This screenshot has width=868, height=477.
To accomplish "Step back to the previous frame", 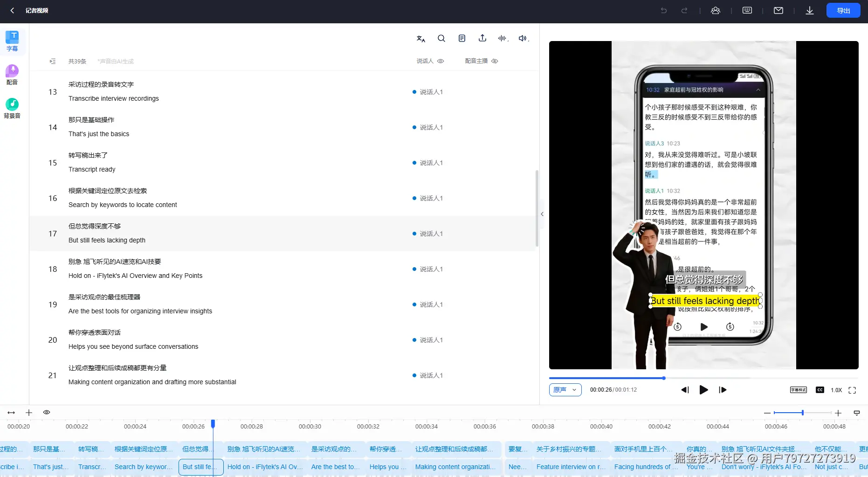I will click(x=685, y=390).
